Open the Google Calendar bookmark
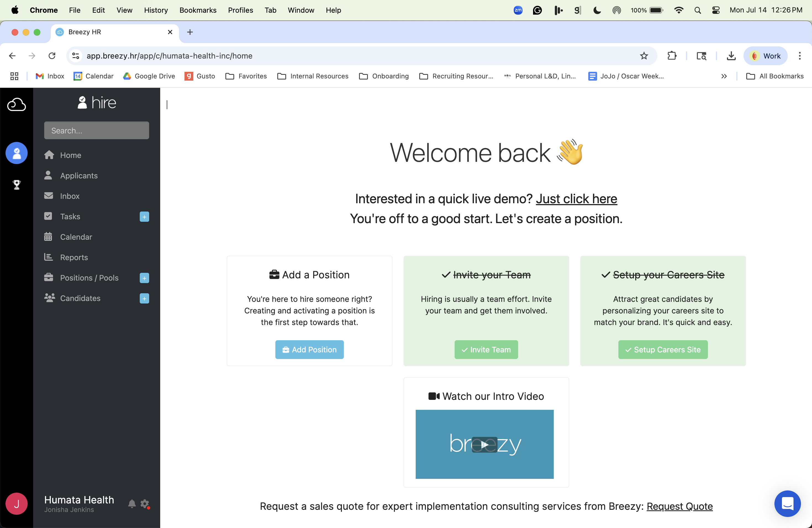812x528 pixels. point(93,76)
